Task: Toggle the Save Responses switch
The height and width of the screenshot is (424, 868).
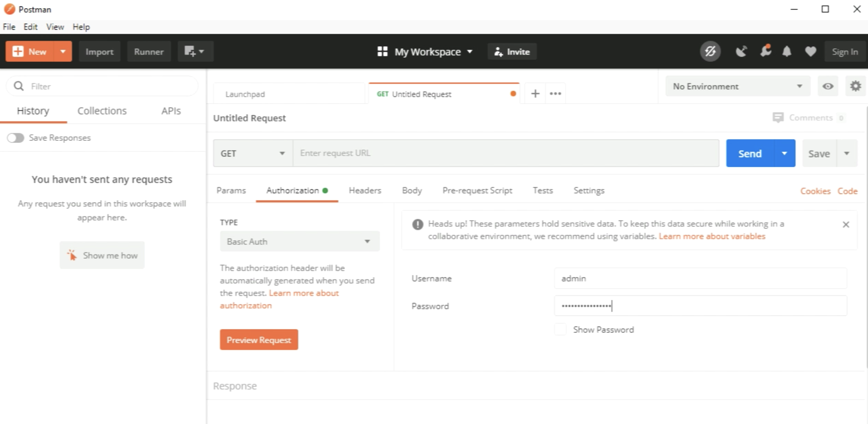Action: 15,138
